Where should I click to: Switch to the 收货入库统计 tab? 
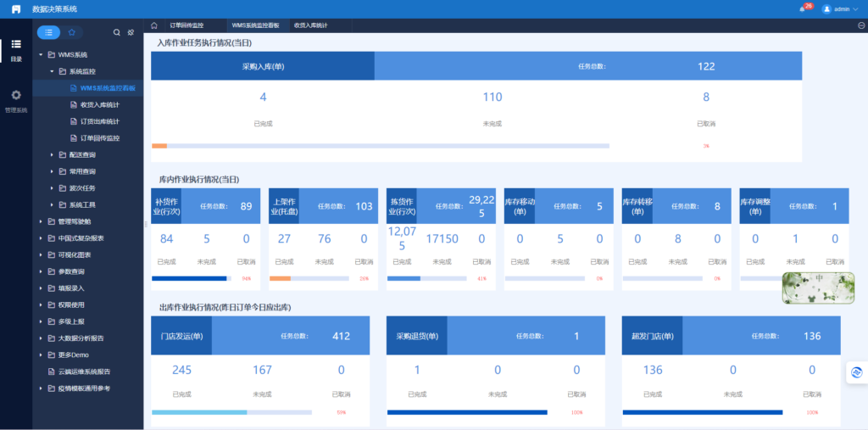click(x=311, y=25)
